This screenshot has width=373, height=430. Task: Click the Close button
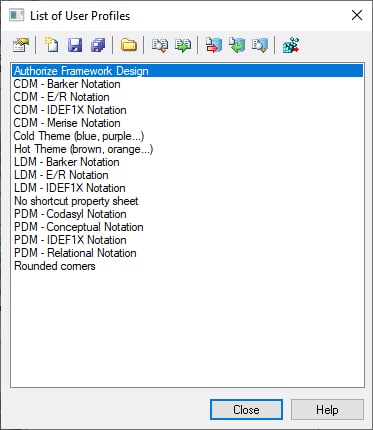246,410
